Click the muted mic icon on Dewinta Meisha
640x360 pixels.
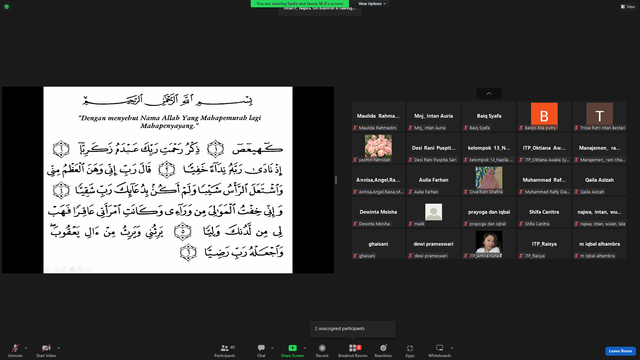355,224
